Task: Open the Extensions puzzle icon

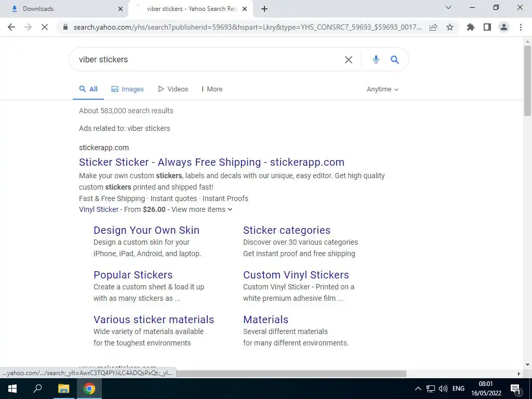Action: tap(471, 27)
